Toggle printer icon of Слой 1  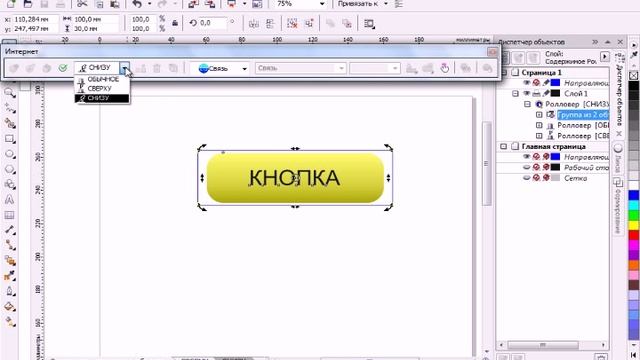coord(536,93)
